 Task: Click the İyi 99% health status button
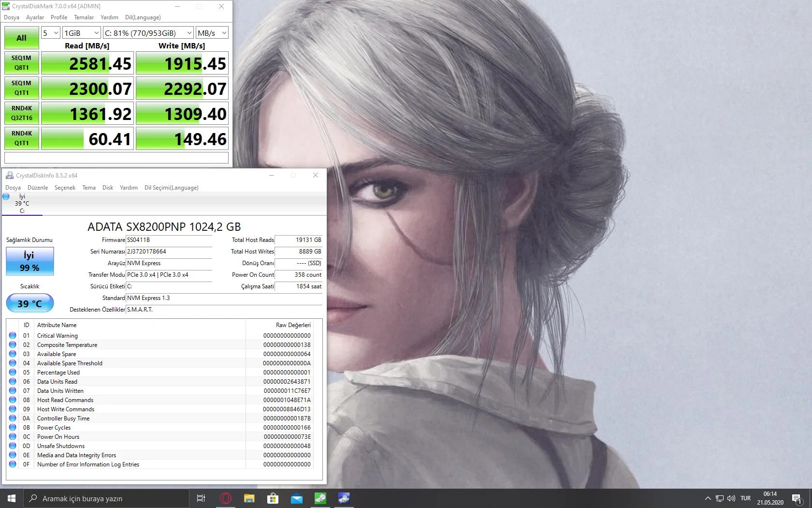click(x=29, y=261)
